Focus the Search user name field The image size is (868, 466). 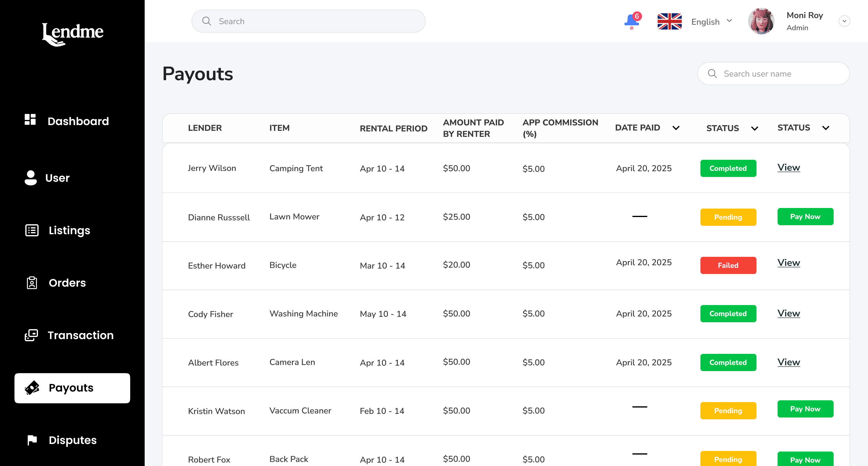[773, 74]
